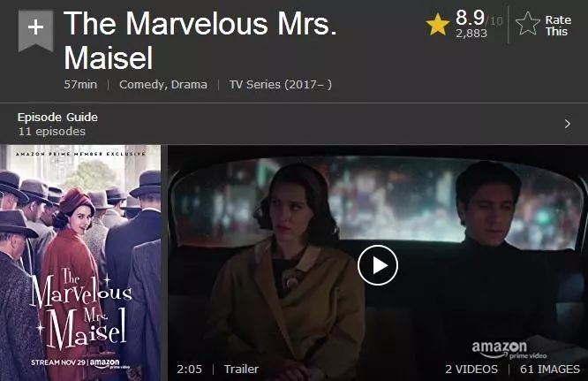
Task: View the 2 VIDEOS gallery
Action: (x=471, y=369)
